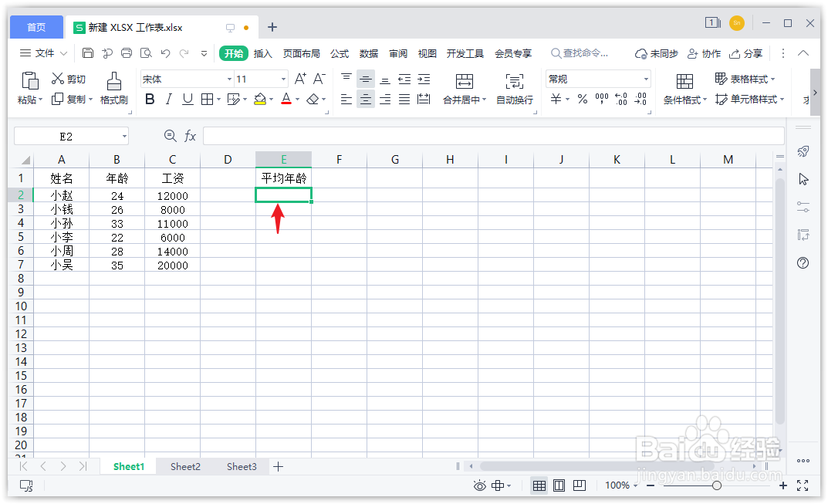Switch to normal view mode
The image size is (828, 504).
539,485
